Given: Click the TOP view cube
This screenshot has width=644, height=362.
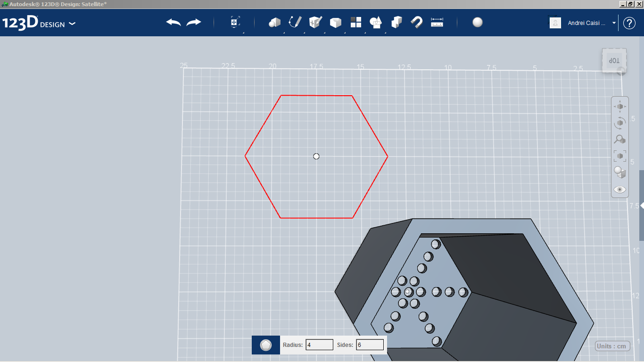Looking at the screenshot, I should 614,60.
